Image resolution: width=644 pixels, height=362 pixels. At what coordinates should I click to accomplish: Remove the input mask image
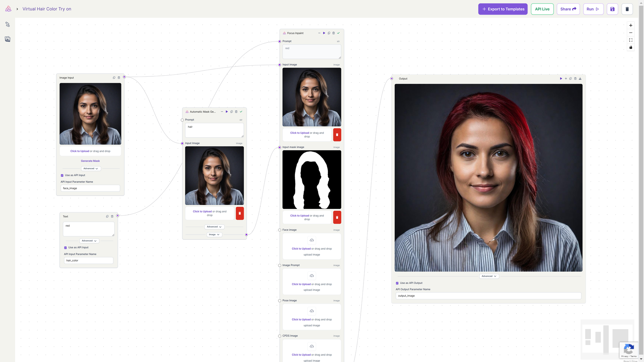337,218
